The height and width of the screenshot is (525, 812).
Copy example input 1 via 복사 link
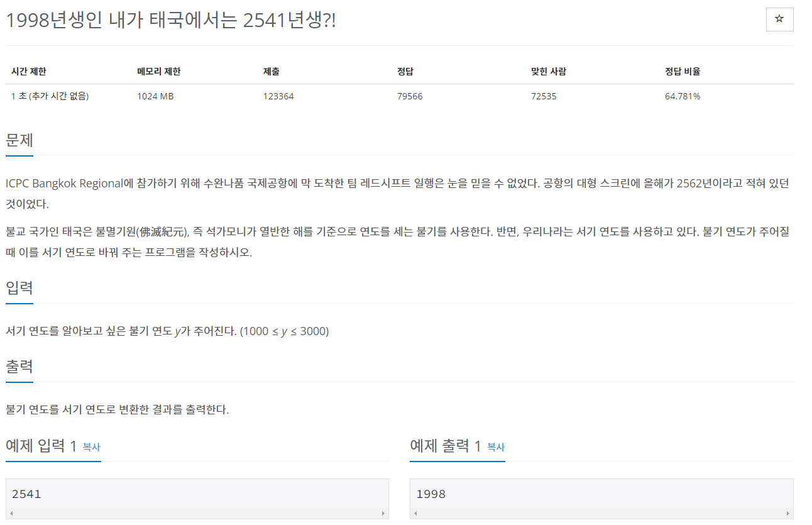click(x=92, y=447)
